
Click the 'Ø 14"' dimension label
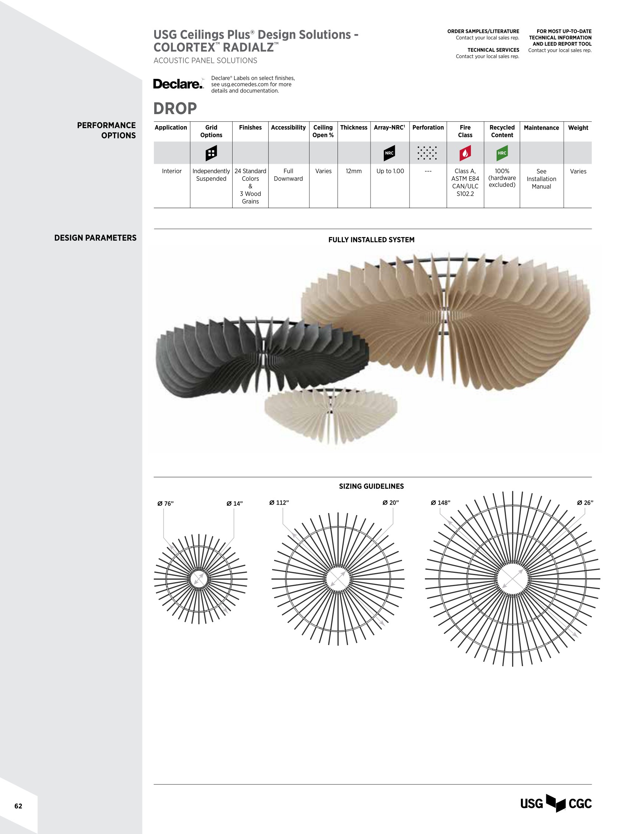234,504
